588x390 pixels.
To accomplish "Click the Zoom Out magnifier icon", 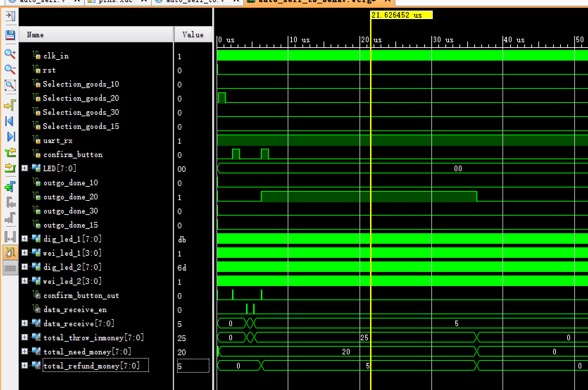I will pyautogui.click(x=10, y=69).
